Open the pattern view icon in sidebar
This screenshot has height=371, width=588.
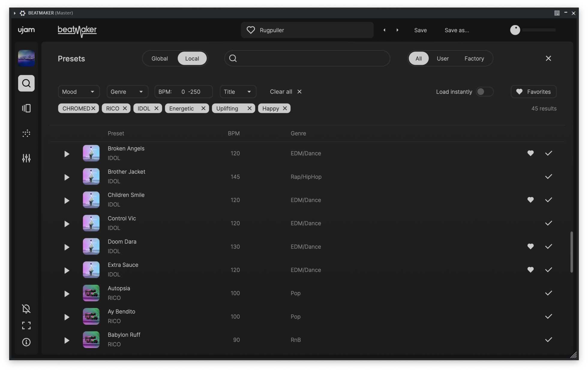point(26,108)
